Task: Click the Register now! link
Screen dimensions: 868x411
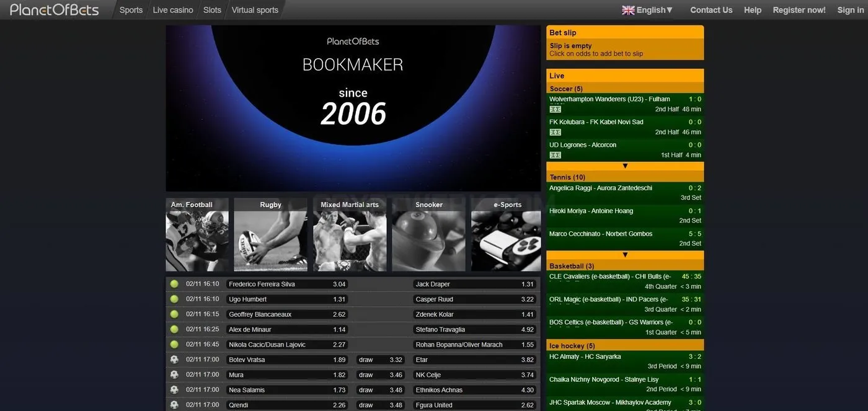Action: [799, 10]
